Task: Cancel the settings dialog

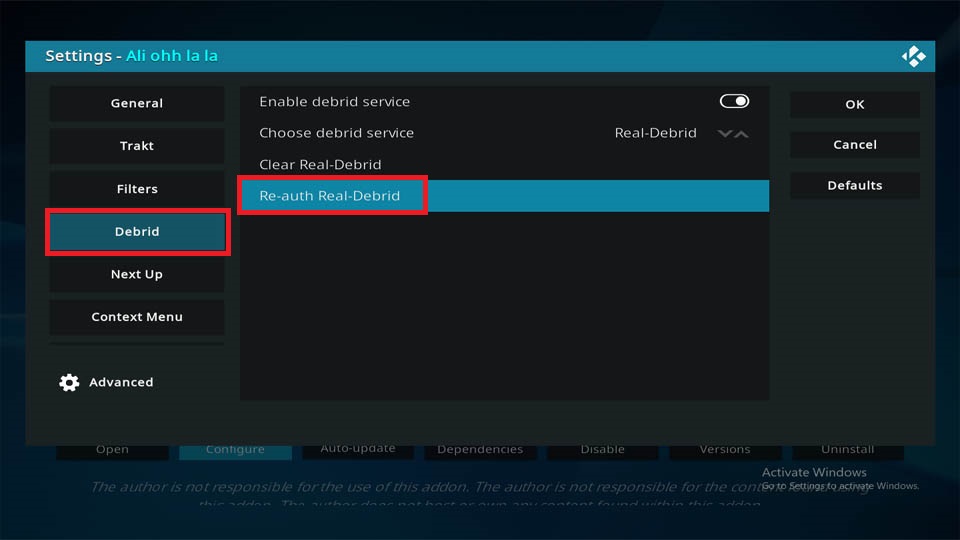Action: (x=855, y=144)
